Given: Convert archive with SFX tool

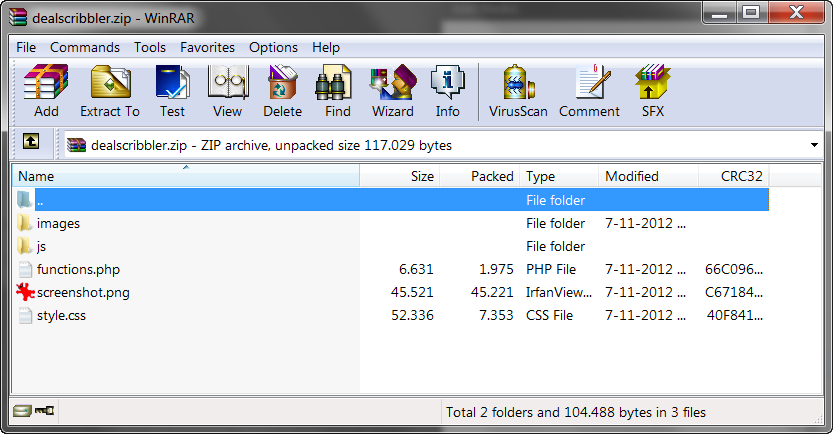Looking at the screenshot, I should (653, 91).
